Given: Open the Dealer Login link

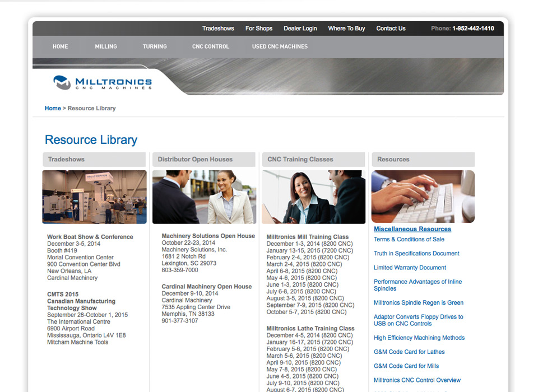Looking at the screenshot, I should [x=300, y=29].
